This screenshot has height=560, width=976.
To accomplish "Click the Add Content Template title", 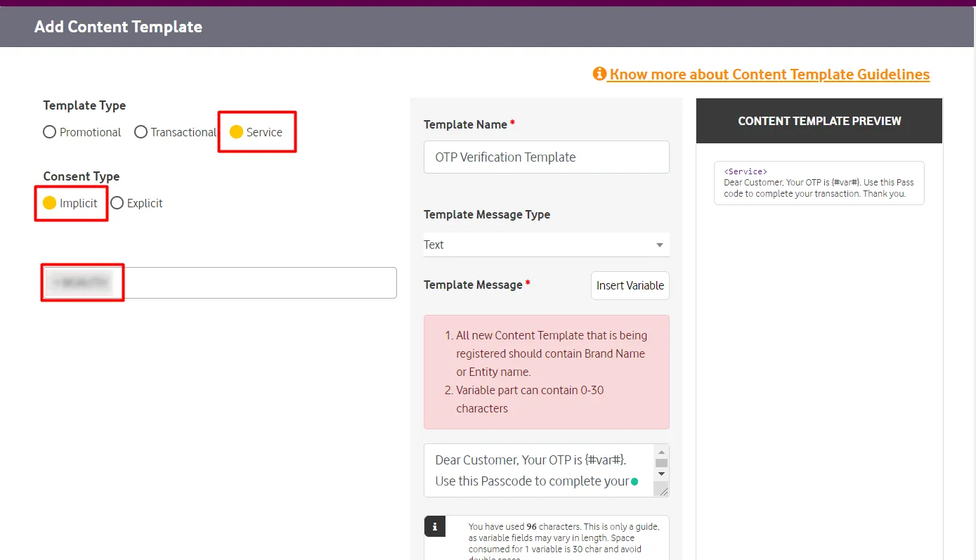I will point(118,27).
